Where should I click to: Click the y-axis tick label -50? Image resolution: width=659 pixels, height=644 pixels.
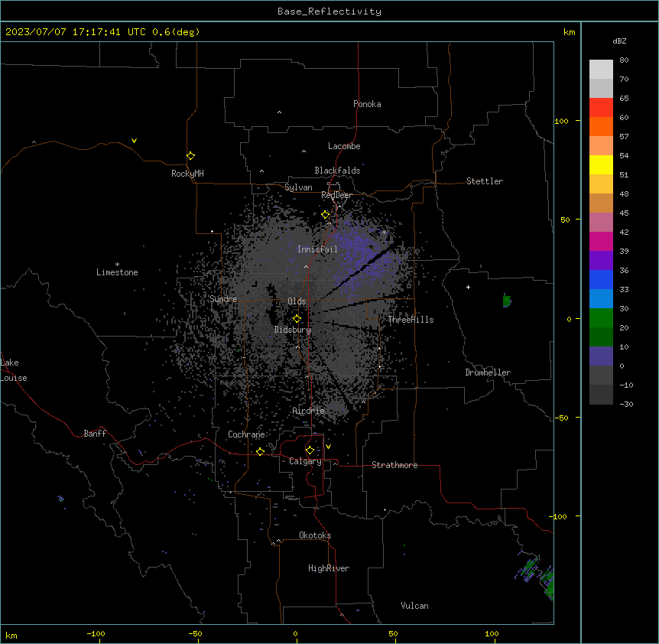[561, 418]
